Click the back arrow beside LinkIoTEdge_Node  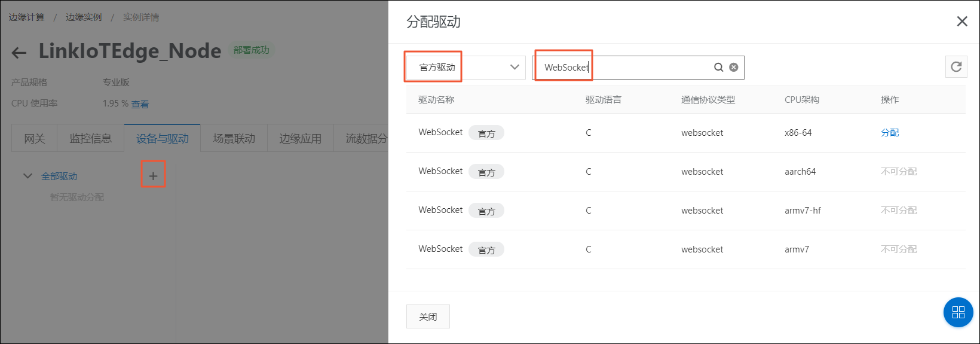pos(19,53)
